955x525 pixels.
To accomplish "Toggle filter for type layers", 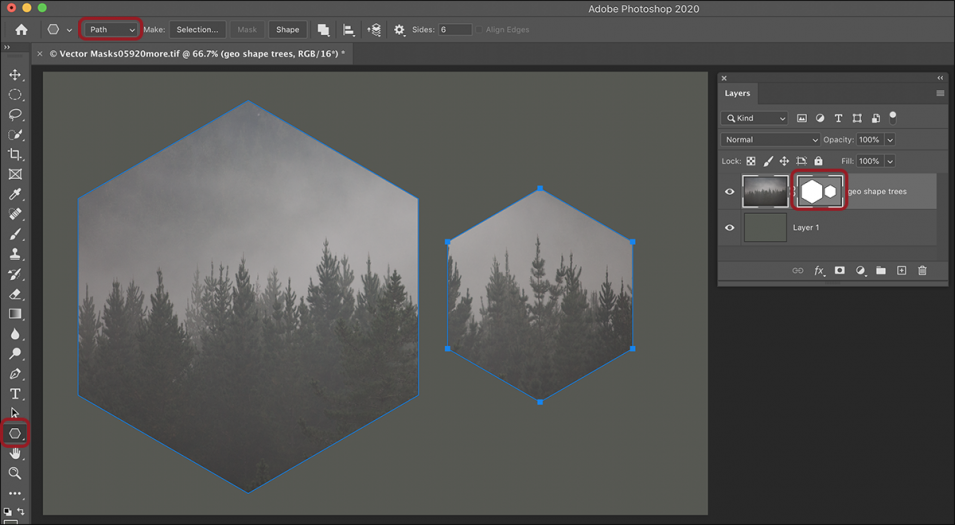I will click(838, 118).
